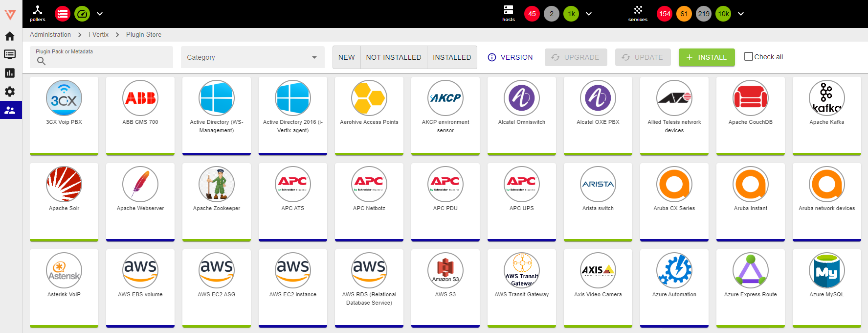
Task: Click the search magnifier icon
Action: click(41, 61)
